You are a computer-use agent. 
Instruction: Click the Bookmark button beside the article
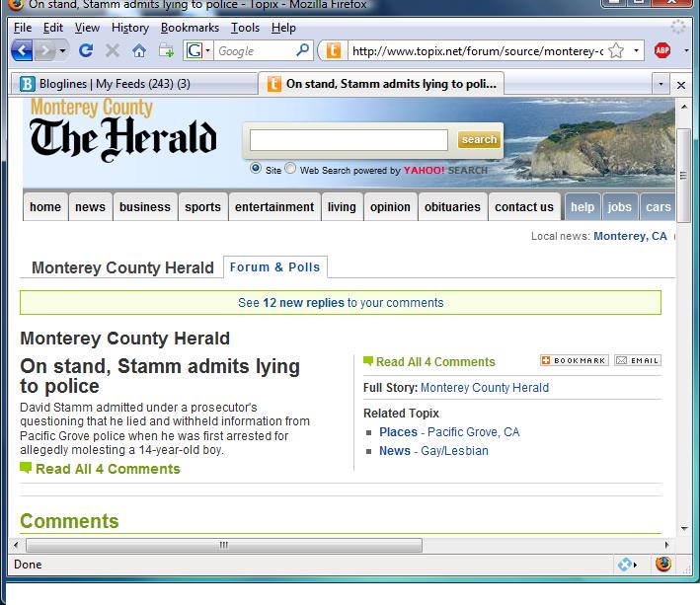pyautogui.click(x=574, y=361)
